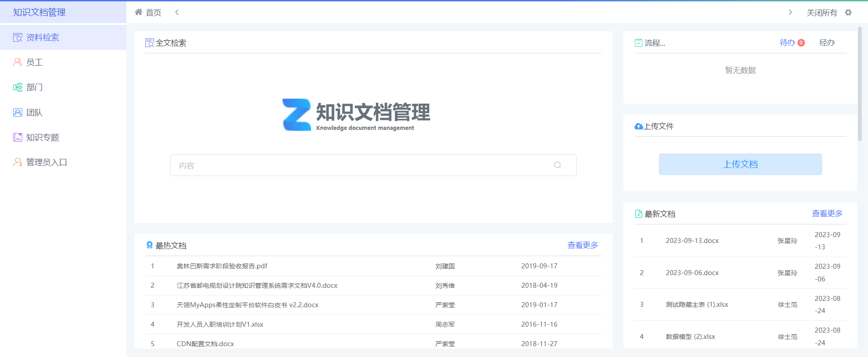Screen dimensions: 868x357
Task: Click the 团队 team icon in sidebar
Action: click(18, 113)
